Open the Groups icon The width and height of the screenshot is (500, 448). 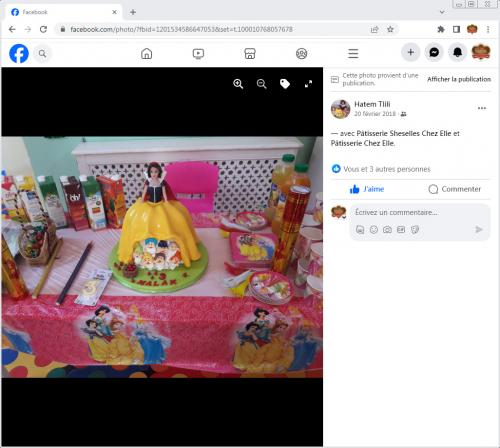tap(302, 53)
